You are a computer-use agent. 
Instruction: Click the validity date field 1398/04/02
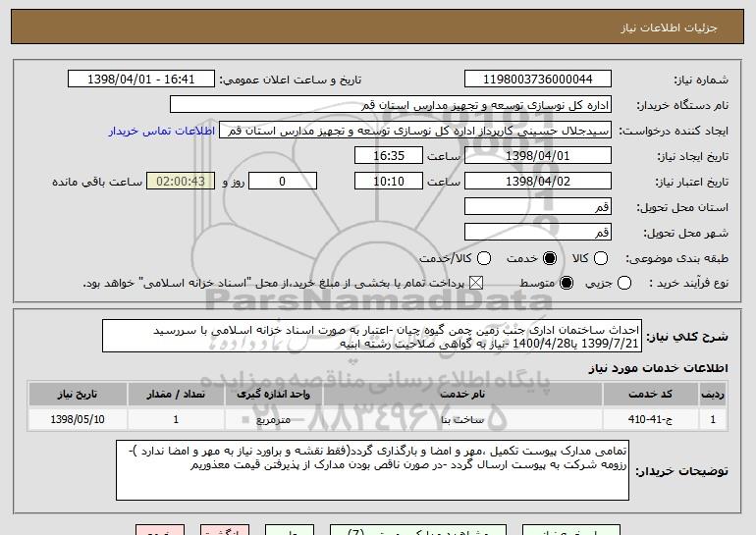[538, 181]
